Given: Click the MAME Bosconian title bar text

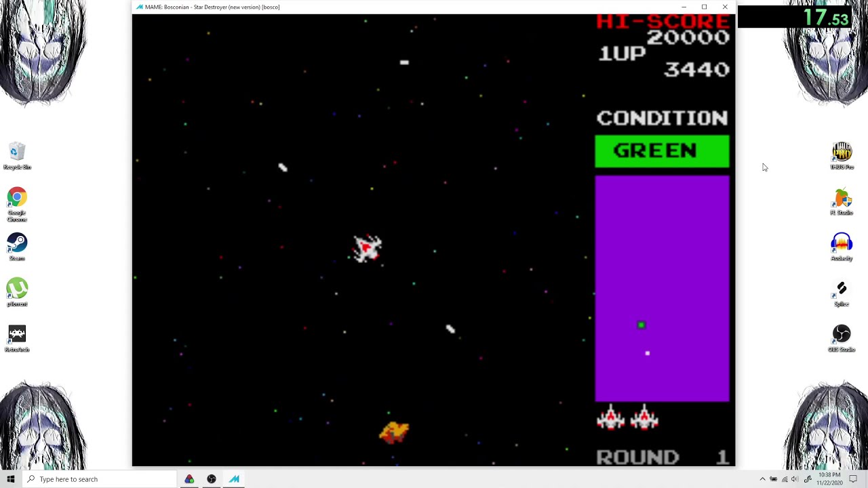Looking at the screenshot, I should tap(212, 7).
